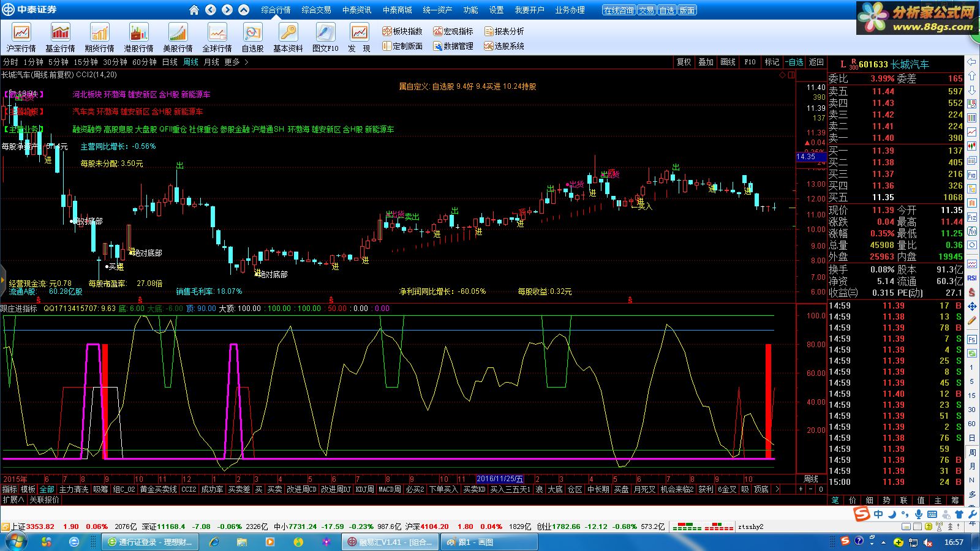
Task: Open 宏观指标 macro indicators
Action: coord(453,31)
